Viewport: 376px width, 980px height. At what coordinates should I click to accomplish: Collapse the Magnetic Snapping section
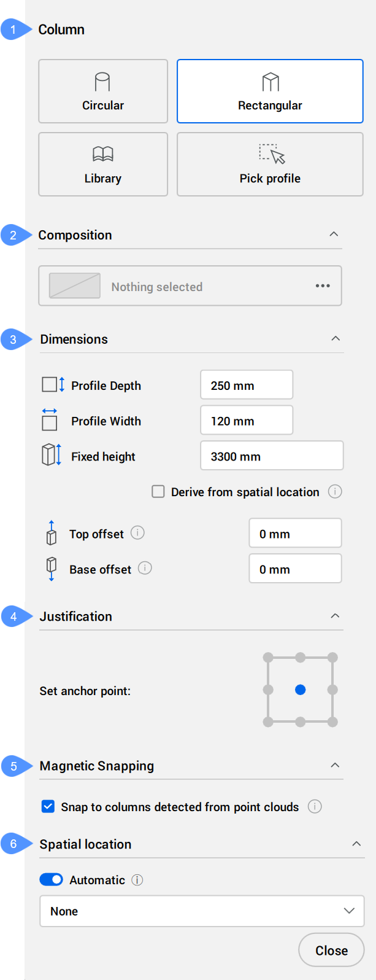(335, 766)
